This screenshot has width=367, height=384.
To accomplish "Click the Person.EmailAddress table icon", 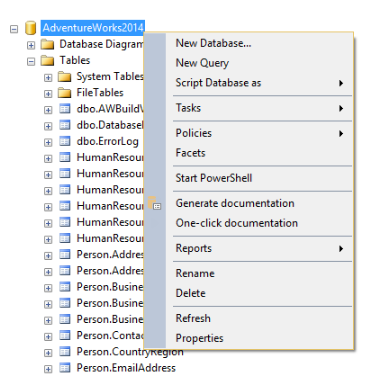I will tap(65, 368).
